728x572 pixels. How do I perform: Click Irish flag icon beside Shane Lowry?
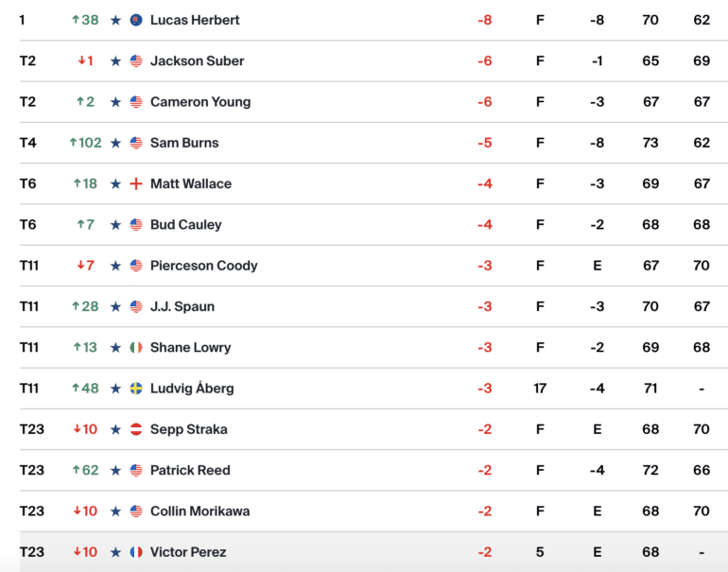point(136,347)
